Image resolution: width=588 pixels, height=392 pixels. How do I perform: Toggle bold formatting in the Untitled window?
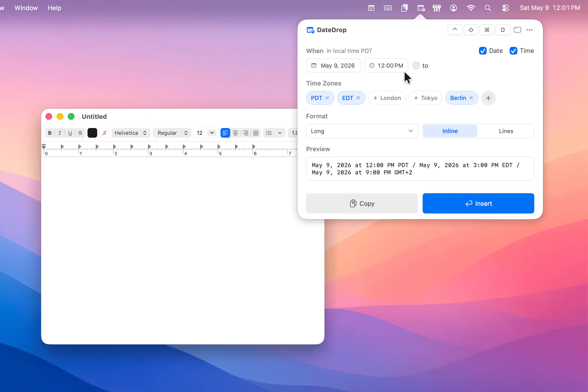[x=50, y=133]
